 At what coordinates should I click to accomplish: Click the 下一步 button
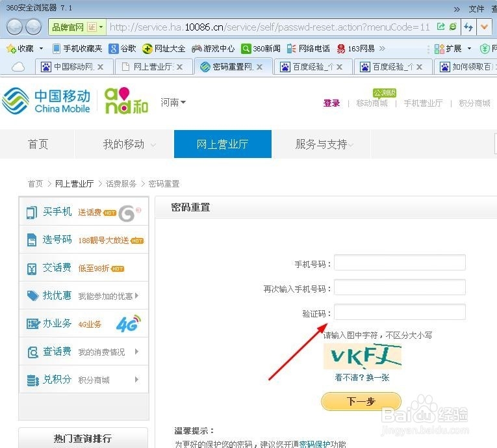click(361, 401)
